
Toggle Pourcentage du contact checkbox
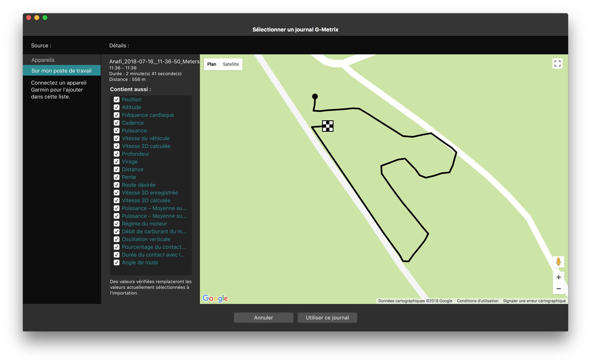(116, 247)
